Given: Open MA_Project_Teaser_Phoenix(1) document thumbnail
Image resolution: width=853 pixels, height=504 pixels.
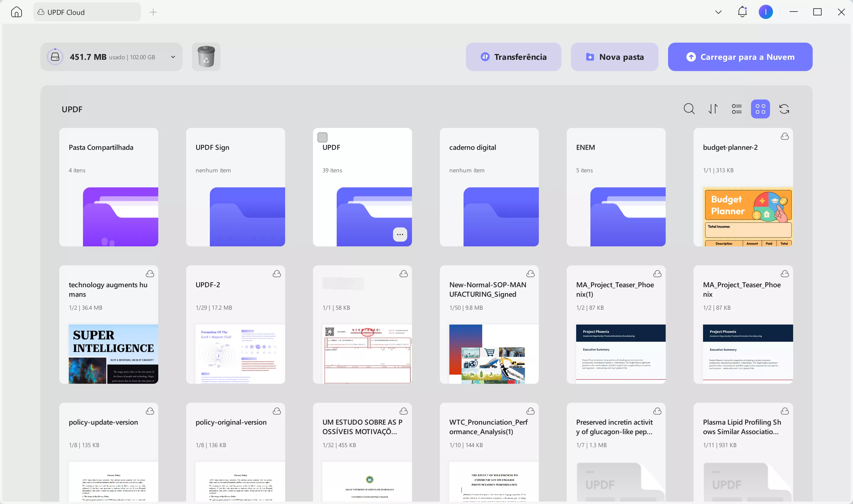Looking at the screenshot, I should [621, 354].
